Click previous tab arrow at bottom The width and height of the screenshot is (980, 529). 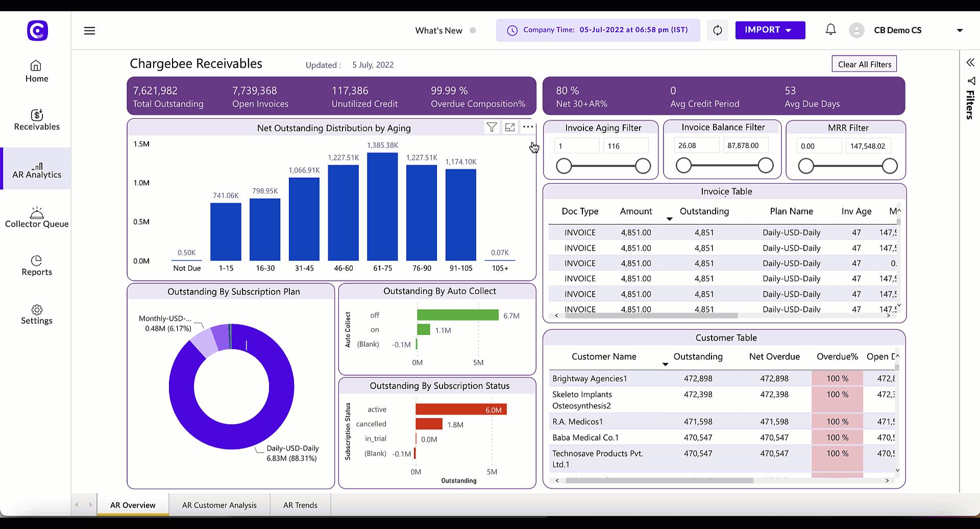coord(77,504)
